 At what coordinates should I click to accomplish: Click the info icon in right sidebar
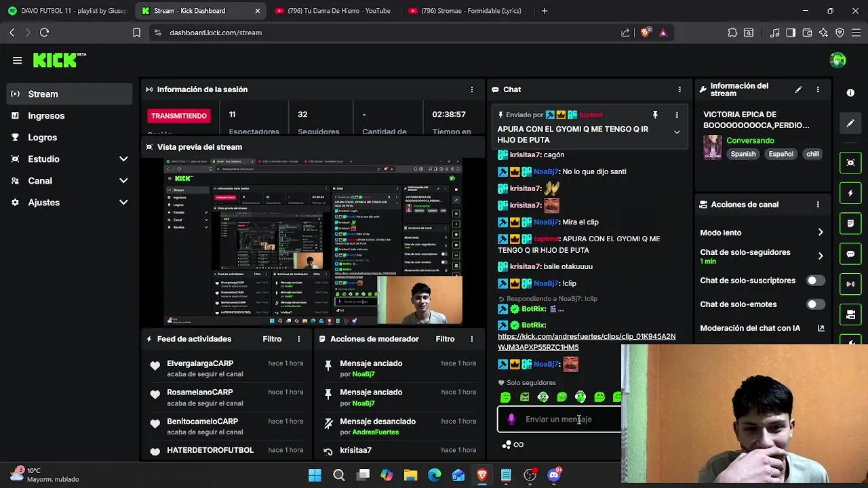pyautogui.click(x=850, y=92)
